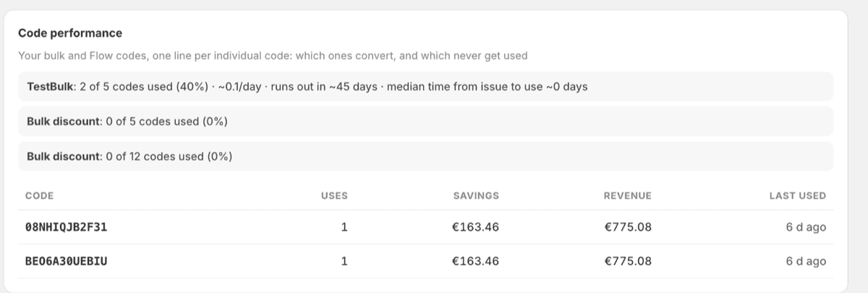The image size is (868, 293).
Task: Sort by the SAVINGS column header
Action: (x=476, y=195)
